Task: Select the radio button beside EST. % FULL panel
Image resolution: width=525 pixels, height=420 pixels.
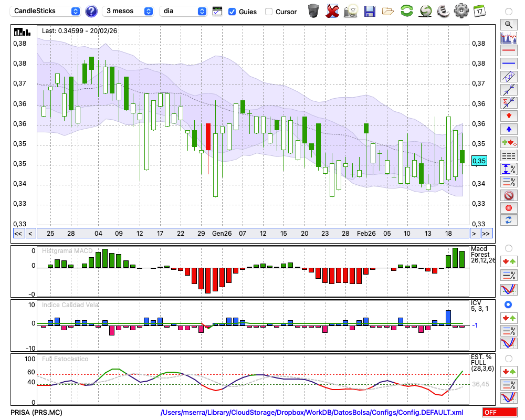Action: [508, 358]
